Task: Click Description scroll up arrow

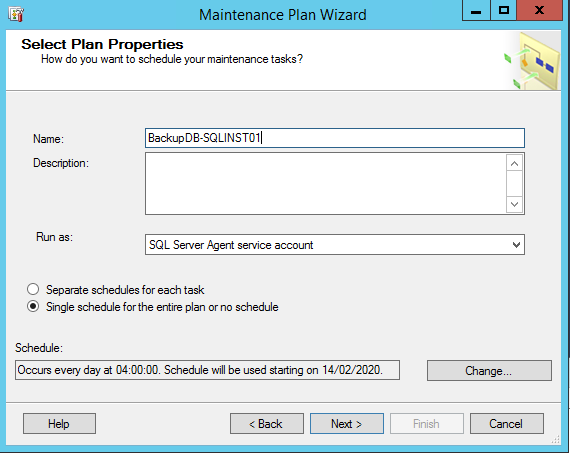Action: tap(514, 164)
